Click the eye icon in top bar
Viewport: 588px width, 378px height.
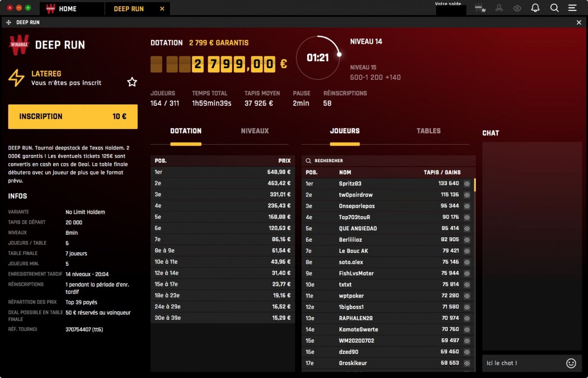click(517, 8)
